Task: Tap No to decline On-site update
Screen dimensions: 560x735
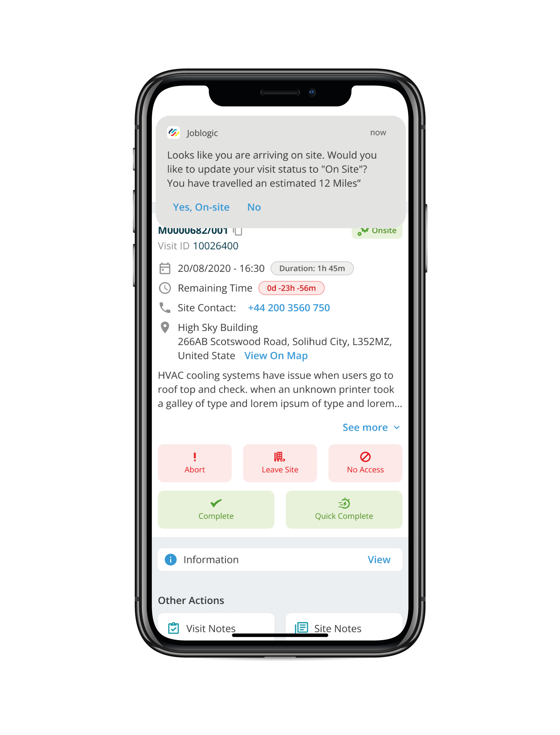Action: point(254,207)
